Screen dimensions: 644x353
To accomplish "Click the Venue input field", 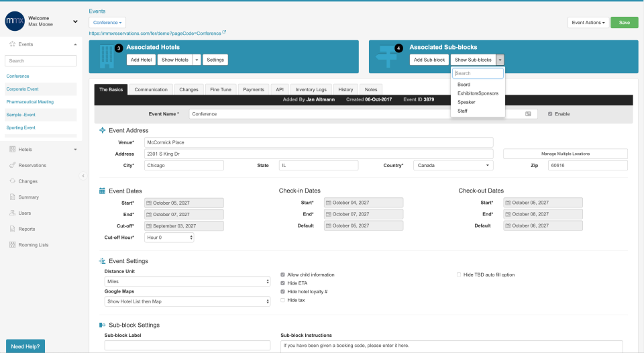I will click(319, 142).
